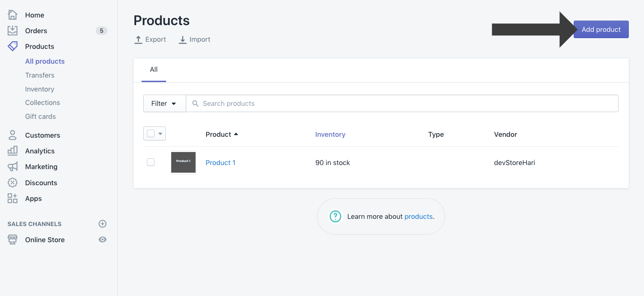Screen dimensions: 644x296
Task: Click the Import download arrow icon
Action: 182,39
